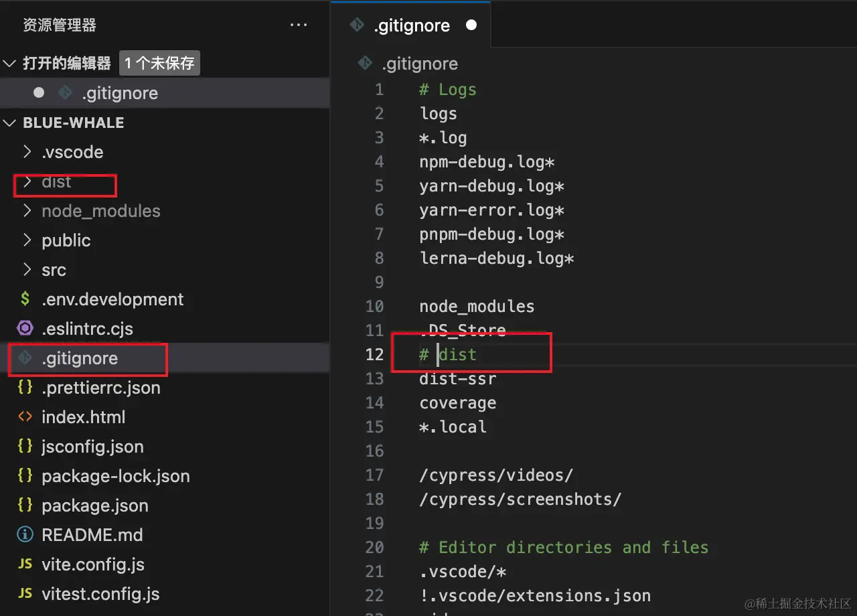857x616 pixels.
Task: Click the "logs" entry on line 2
Action: [x=439, y=114]
